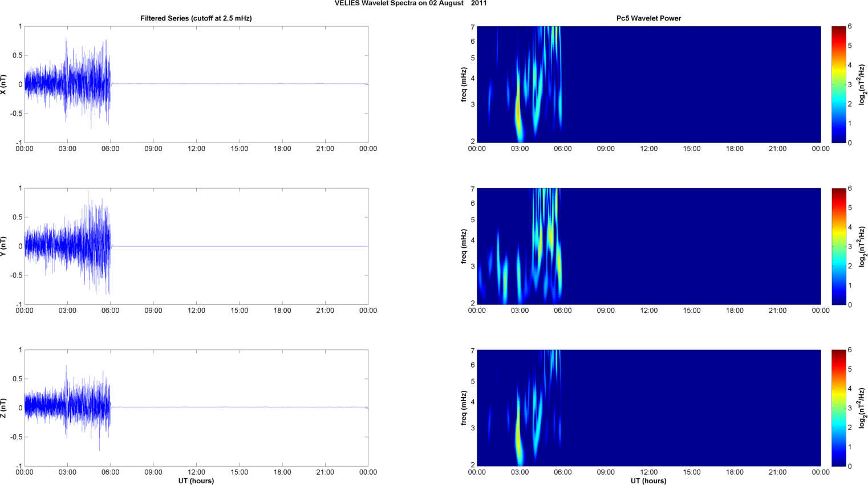The width and height of the screenshot is (868, 485).
Task: Click the value 6 on the top colorbar
Action: tap(850, 26)
